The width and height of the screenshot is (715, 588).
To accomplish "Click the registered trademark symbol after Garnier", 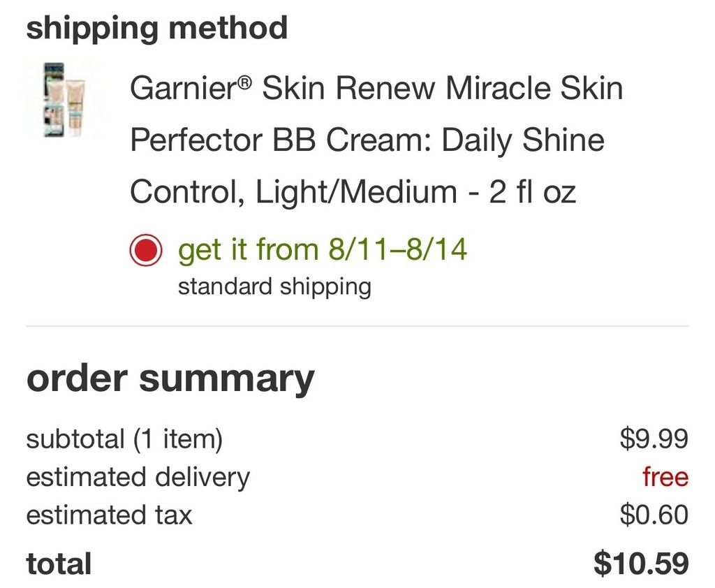I will [x=245, y=82].
